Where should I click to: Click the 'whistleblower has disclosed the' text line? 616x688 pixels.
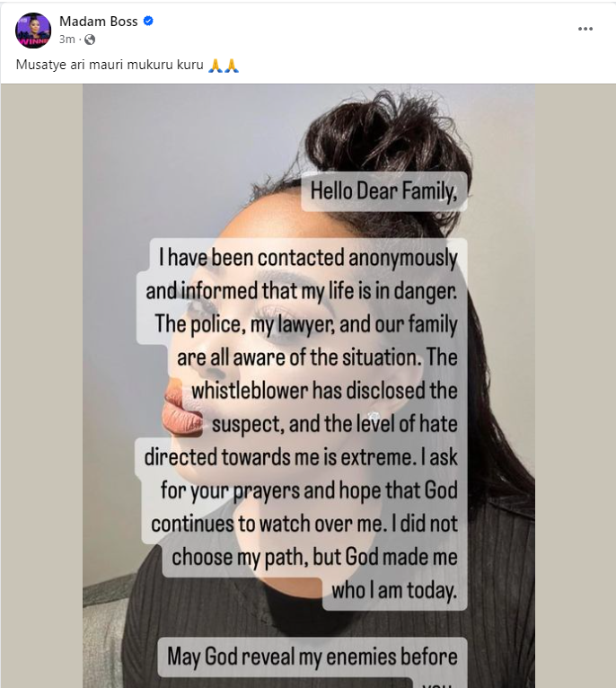point(325,391)
